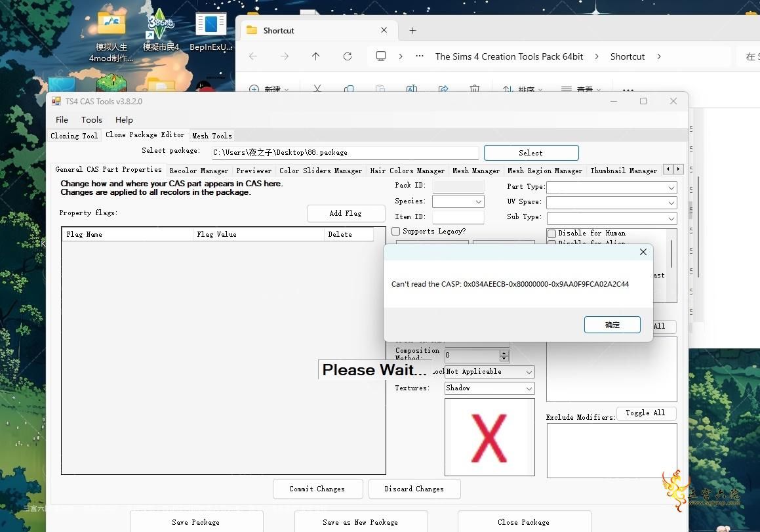Click the Pack ID field

tap(458, 186)
